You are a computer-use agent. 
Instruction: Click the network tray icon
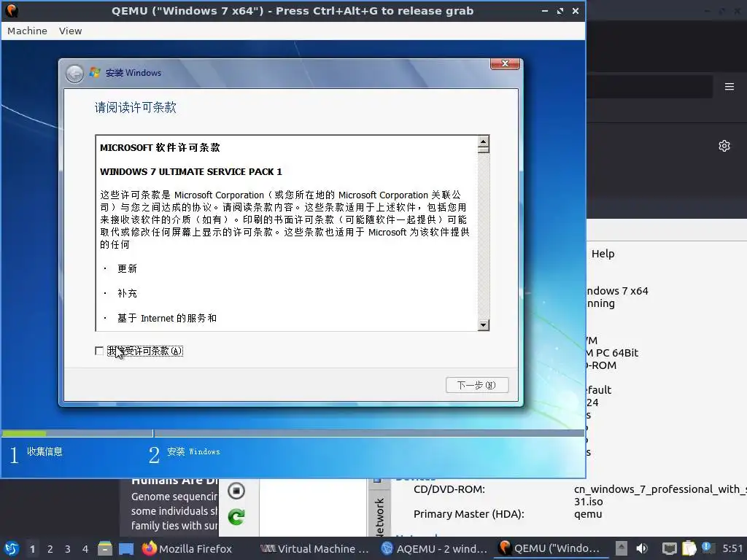[670, 548]
